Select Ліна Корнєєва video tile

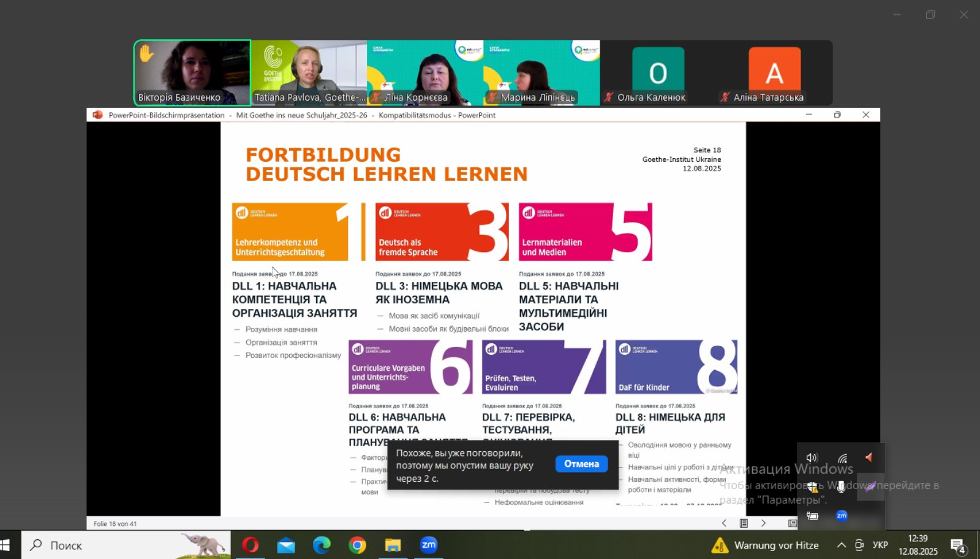click(425, 73)
